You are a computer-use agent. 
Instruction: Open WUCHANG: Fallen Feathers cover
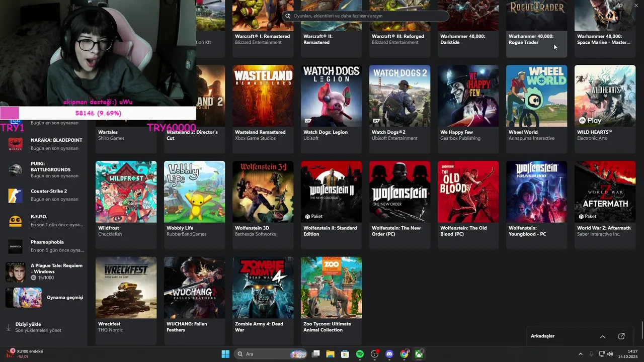195,288
